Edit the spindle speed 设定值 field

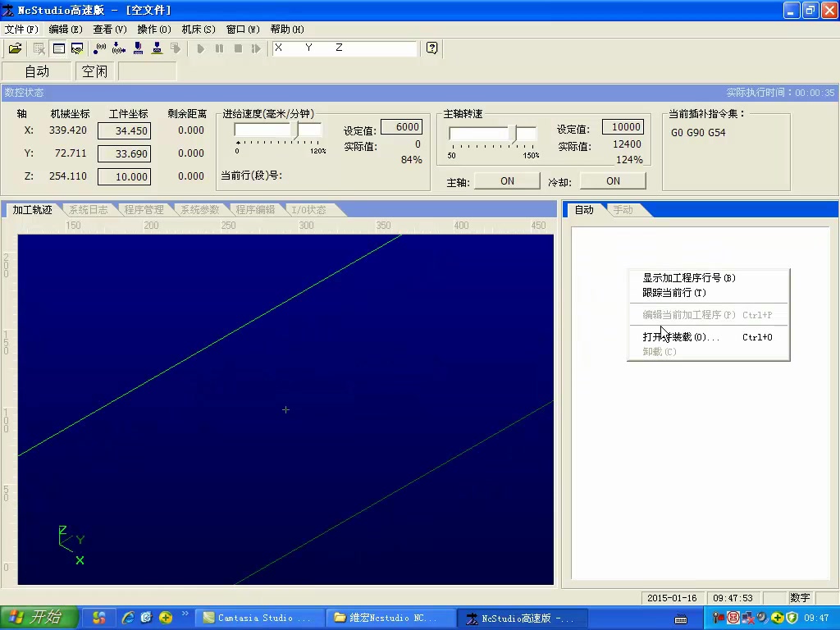tap(623, 127)
